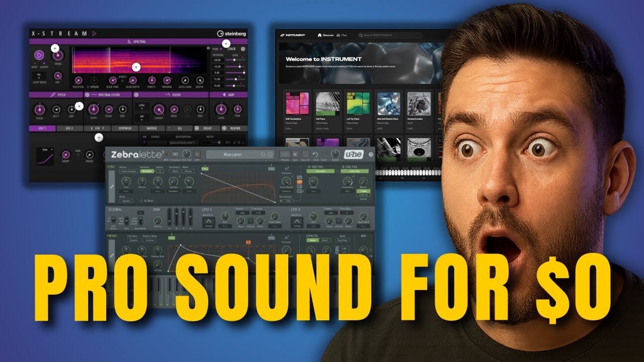Viewport: 644px width, 362px height.
Task: Click the Save icon in Zebralette
Action: click(x=295, y=154)
